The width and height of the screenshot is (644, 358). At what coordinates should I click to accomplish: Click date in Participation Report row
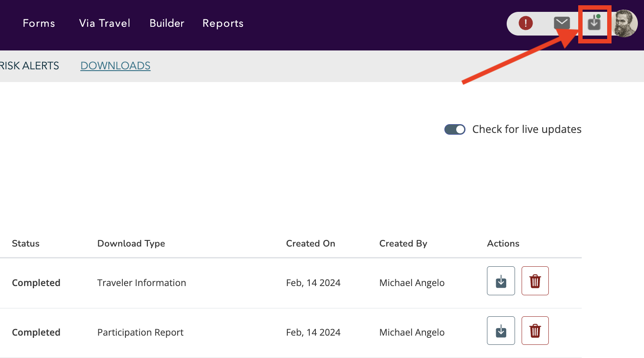tap(313, 333)
